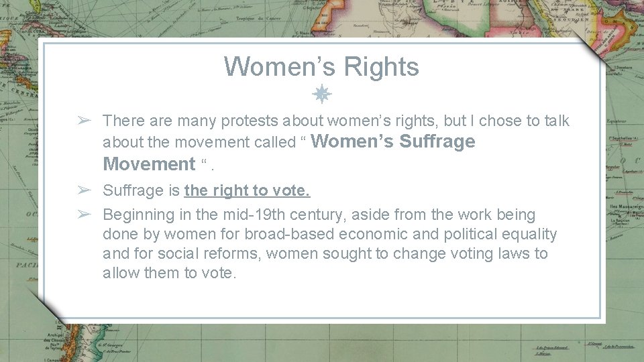The width and height of the screenshot is (644, 362).
Task: Click the line starting "and for social reforms"
Action: pos(325,253)
